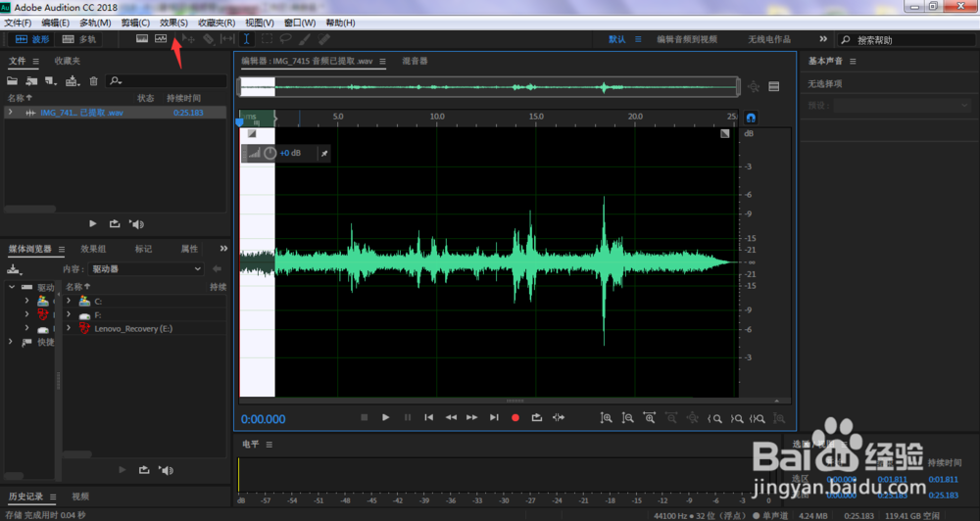
Task: Open file folder icon in Files panel
Action: click(12, 80)
